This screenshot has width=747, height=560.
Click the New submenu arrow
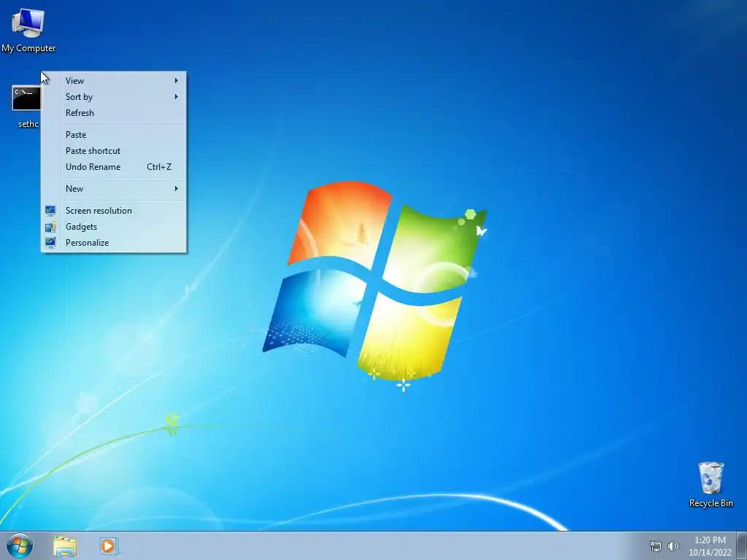point(177,189)
